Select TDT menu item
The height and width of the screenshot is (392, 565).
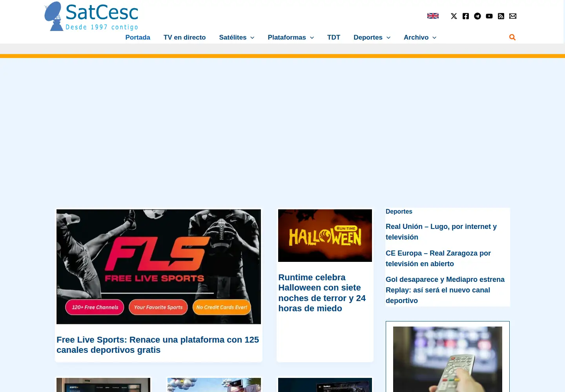(x=334, y=37)
